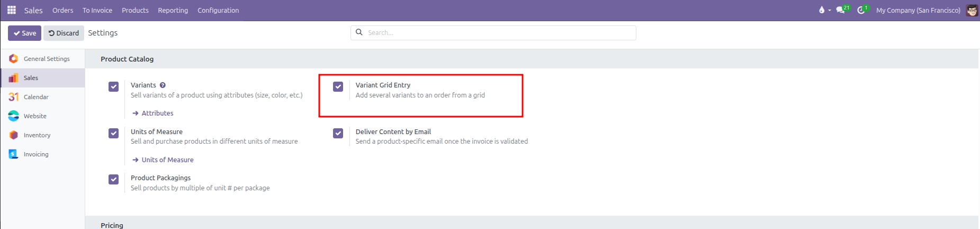
Task: Uncheck the Variant Grid Entry checkbox
Action: coord(338,86)
